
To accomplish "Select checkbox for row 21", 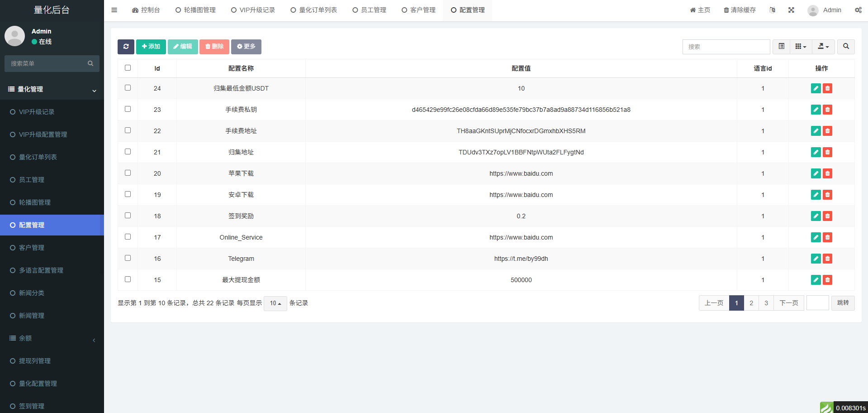I will tap(128, 152).
